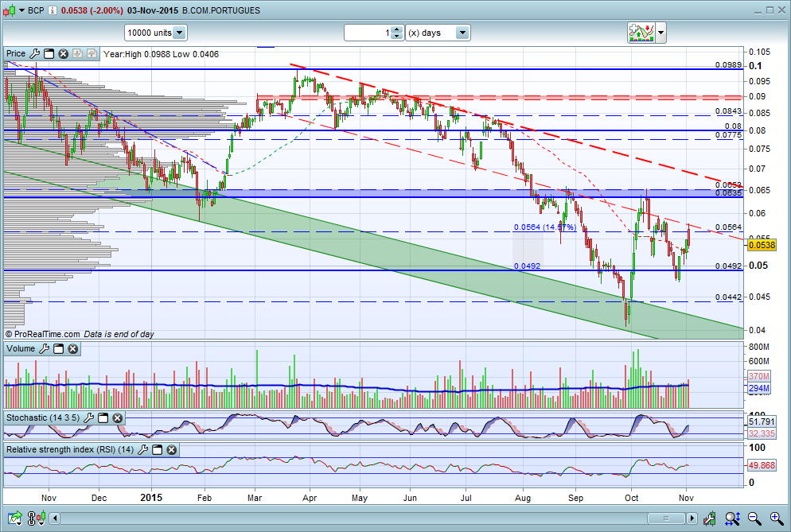Image resolution: width=791 pixels, height=532 pixels.
Task: Click the 49.868 RSI value label
Action: pyautogui.click(x=762, y=465)
